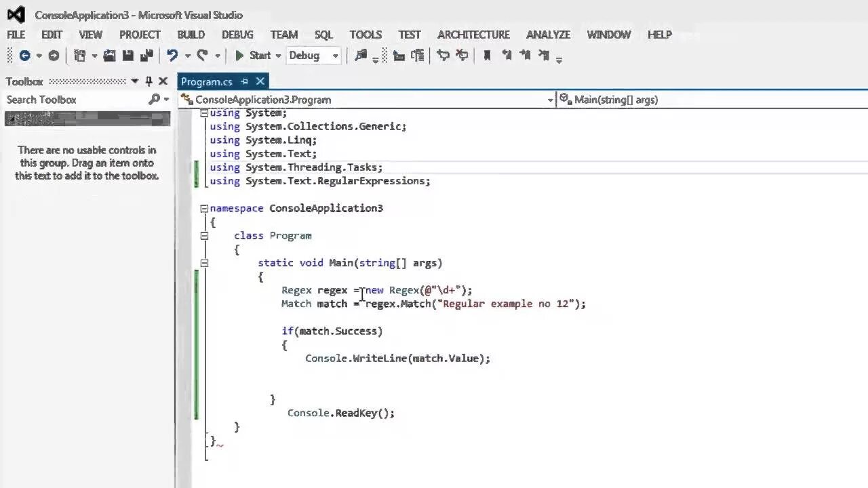This screenshot has height=488, width=868.
Task: Pin the Toolbox panel with auto-hide pin
Action: tap(149, 81)
